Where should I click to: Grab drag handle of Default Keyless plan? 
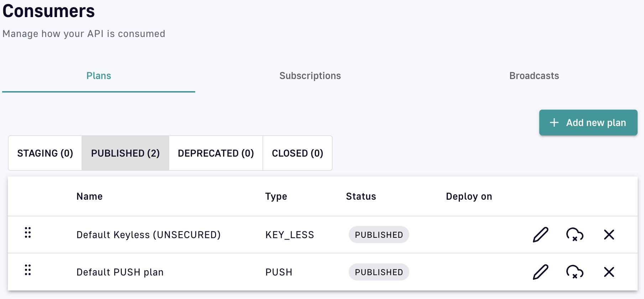(x=28, y=232)
